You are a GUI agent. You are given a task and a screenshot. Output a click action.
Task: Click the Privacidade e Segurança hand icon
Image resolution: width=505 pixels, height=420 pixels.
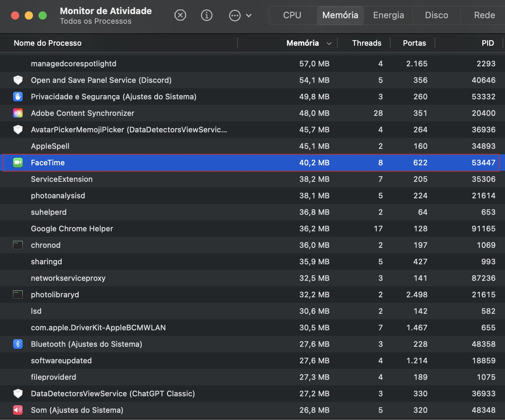18,97
